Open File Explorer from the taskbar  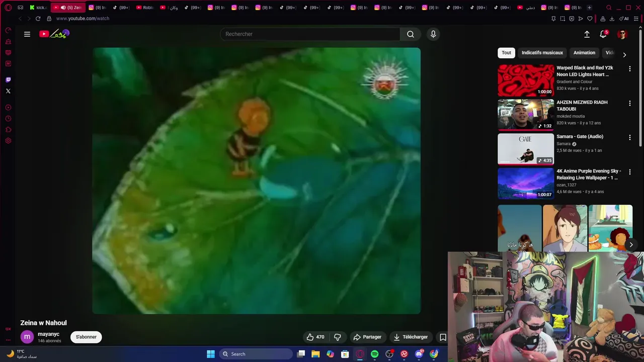(315, 354)
